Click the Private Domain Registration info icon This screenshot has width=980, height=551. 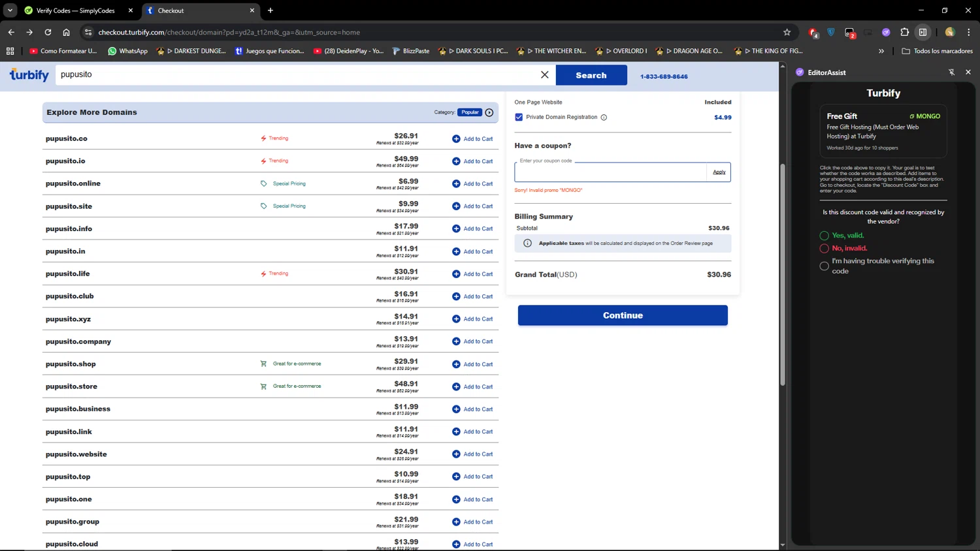pyautogui.click(x=604, y=118)
